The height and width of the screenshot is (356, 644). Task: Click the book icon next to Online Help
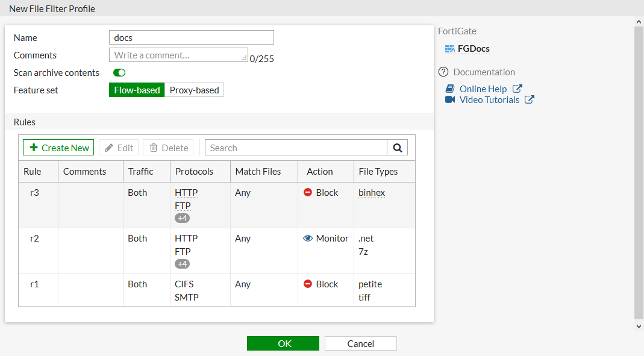pyautogui.click(x=449, y=88)
